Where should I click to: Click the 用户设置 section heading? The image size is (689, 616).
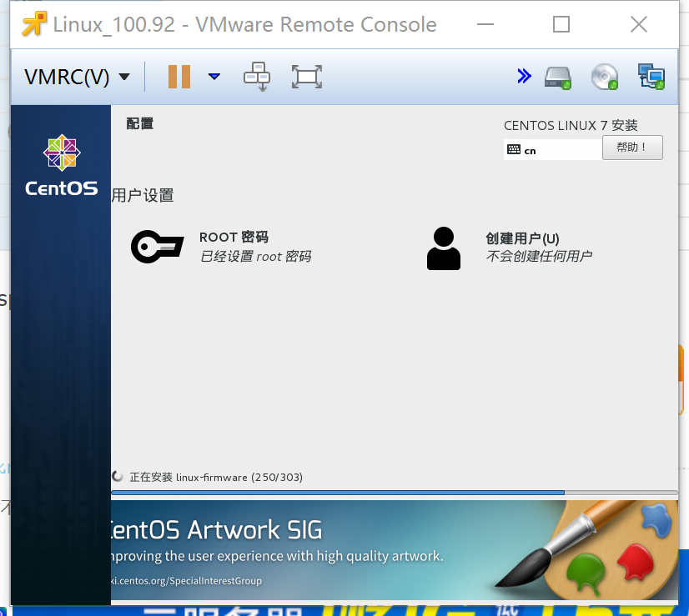pos(143,195)
